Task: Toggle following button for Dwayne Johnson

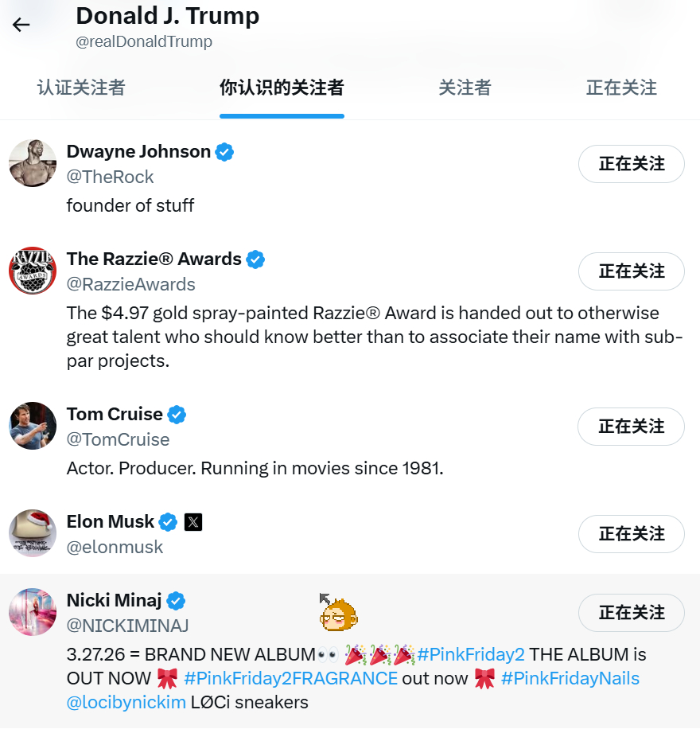Action: [632, 164]
